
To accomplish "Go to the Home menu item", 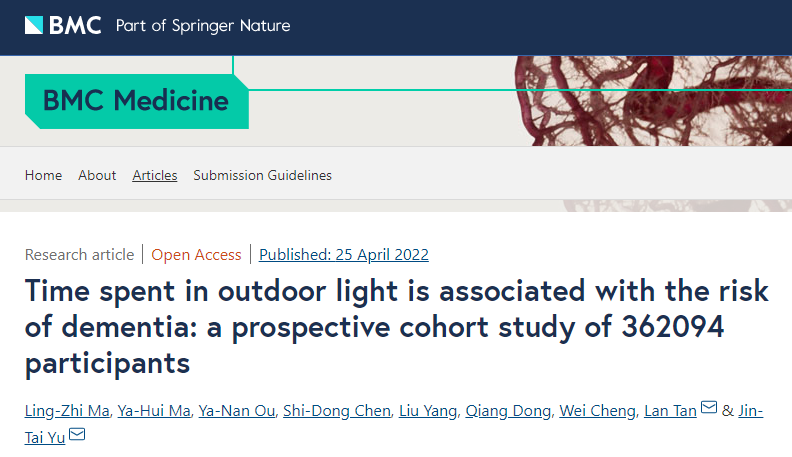I will point(43,175).
